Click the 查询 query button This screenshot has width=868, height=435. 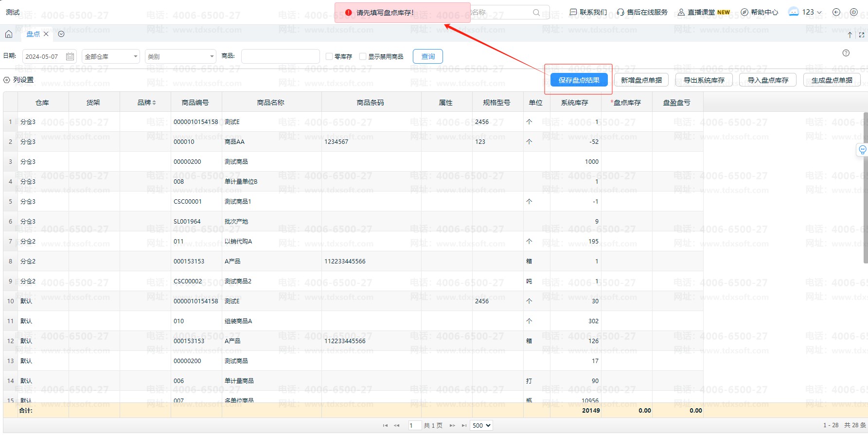pos(428,56)
